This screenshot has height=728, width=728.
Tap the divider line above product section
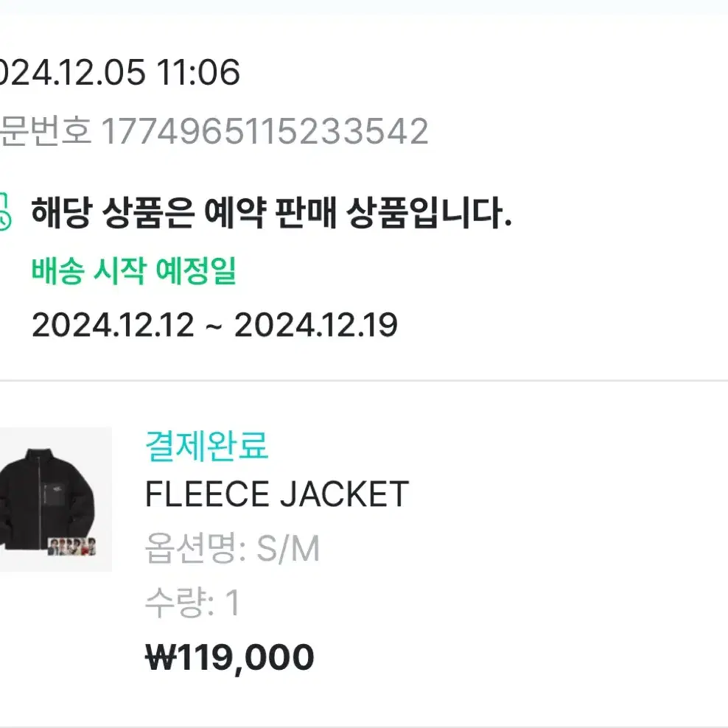364,381
